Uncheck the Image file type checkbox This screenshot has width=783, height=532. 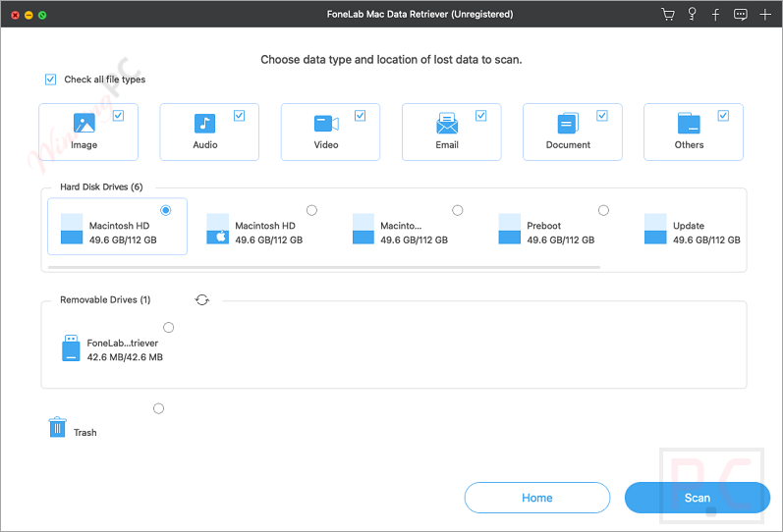pyautogui.click(x=118, y=116)
